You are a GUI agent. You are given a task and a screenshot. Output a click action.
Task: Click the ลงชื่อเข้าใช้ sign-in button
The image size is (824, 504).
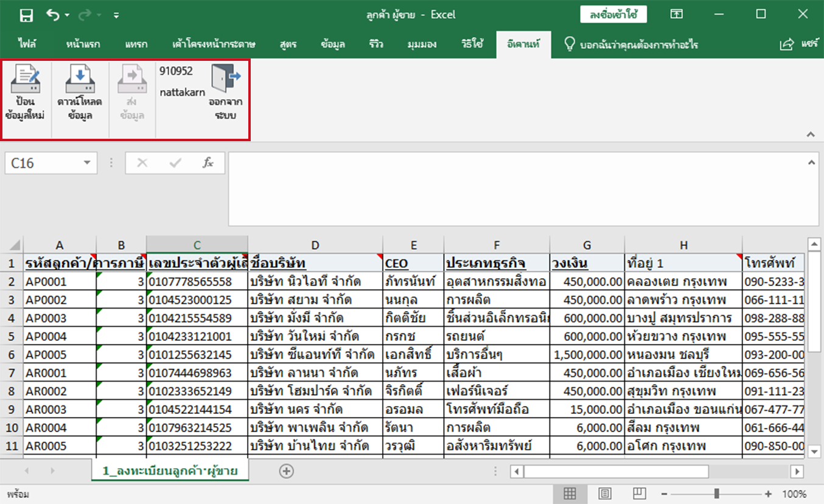[613, 15]
